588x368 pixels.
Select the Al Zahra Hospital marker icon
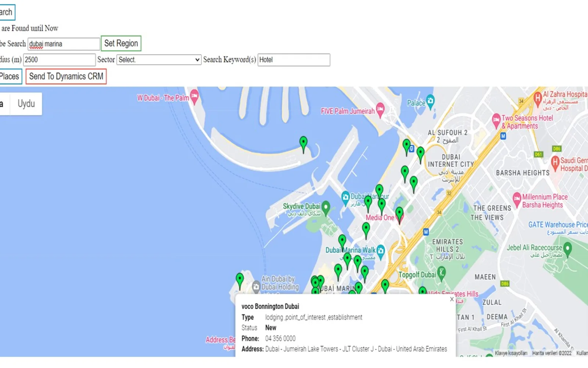[x=538, y=98]
